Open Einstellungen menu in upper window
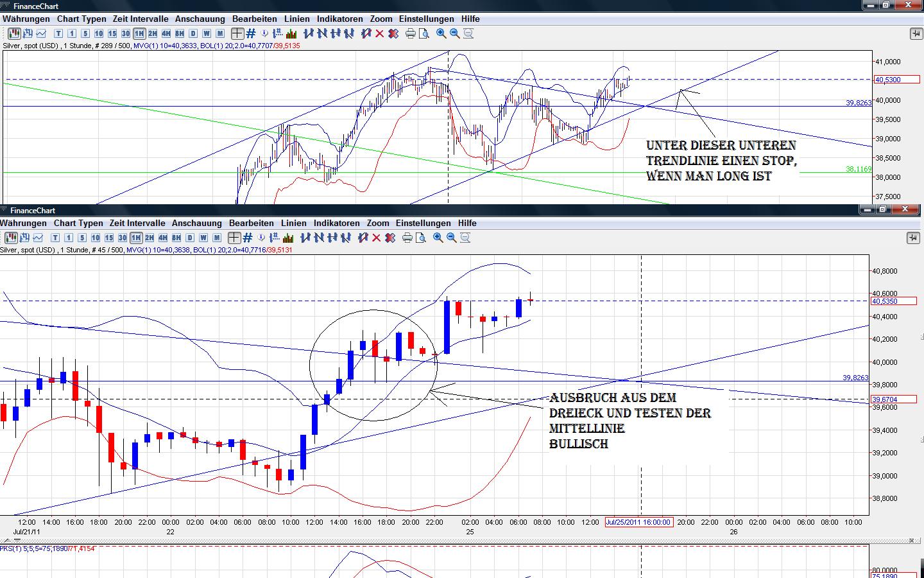This screenshot has width=924, height=578. point(427,19)
